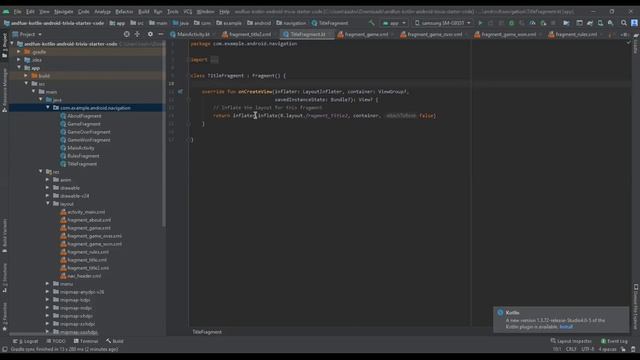Open Project panel settings gear
Screen dimensions: 640x360
(x=150, y=34)
